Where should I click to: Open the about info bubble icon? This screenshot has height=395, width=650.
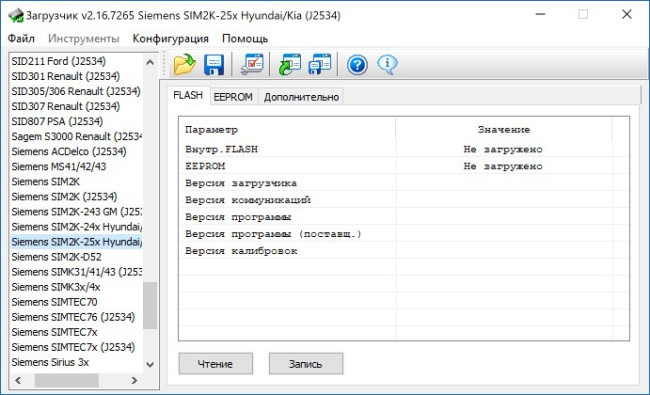pos(387,64)
